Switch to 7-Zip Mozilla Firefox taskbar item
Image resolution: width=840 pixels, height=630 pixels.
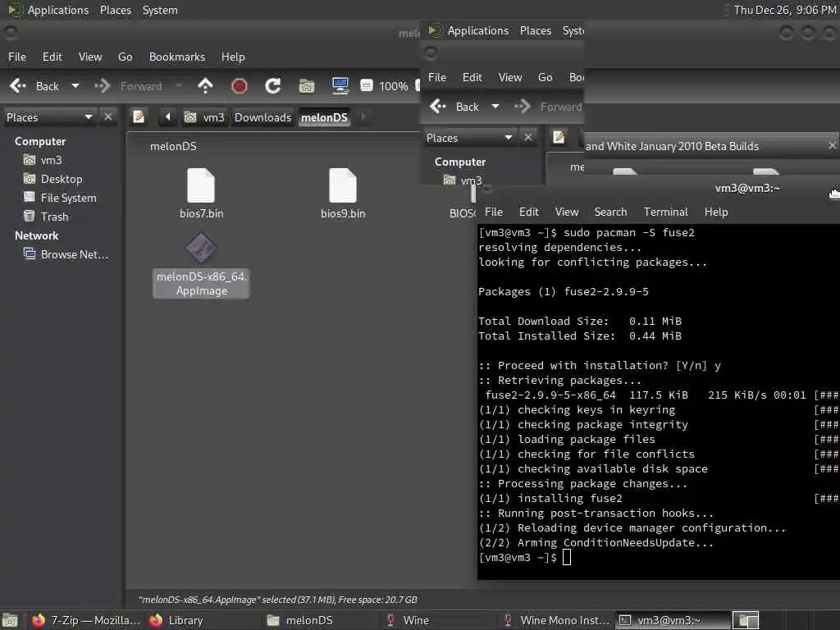pos(85,620)
